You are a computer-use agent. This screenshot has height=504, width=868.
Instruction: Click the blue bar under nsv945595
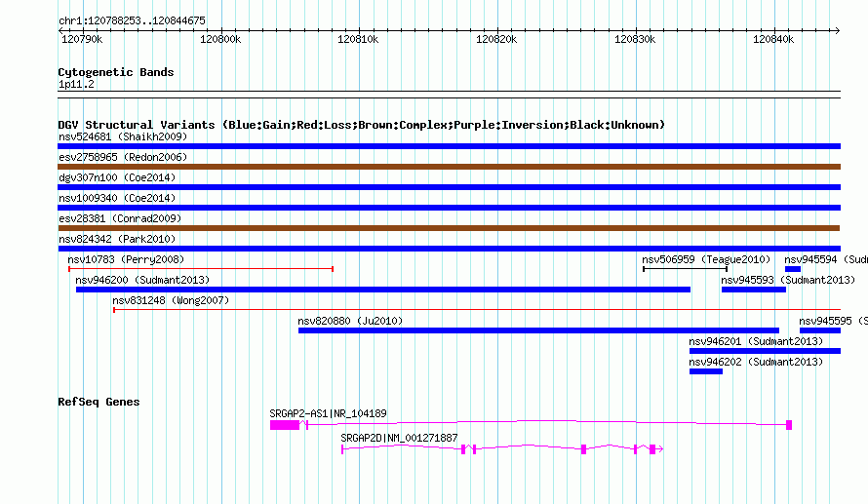pyautogui.click(x=820, y=330)
